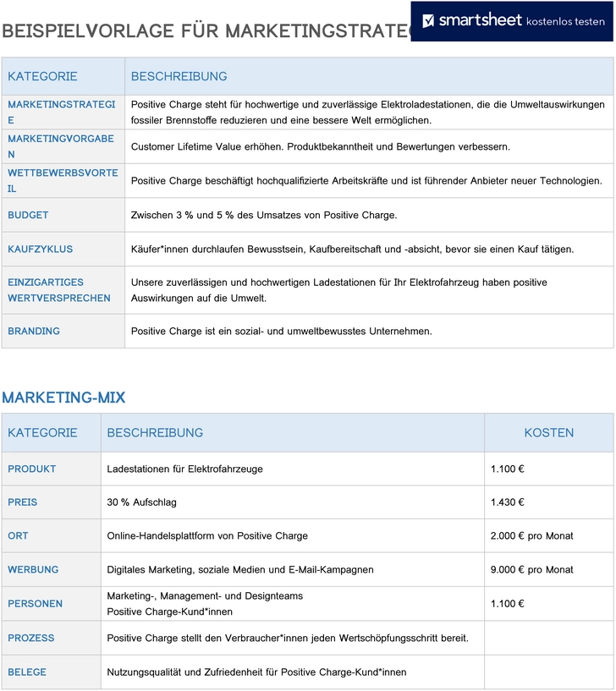Viewport: 616px width, 691px height.
Task: Select the KATEGORIE header in the first table
Action: [x=42, y=76]
